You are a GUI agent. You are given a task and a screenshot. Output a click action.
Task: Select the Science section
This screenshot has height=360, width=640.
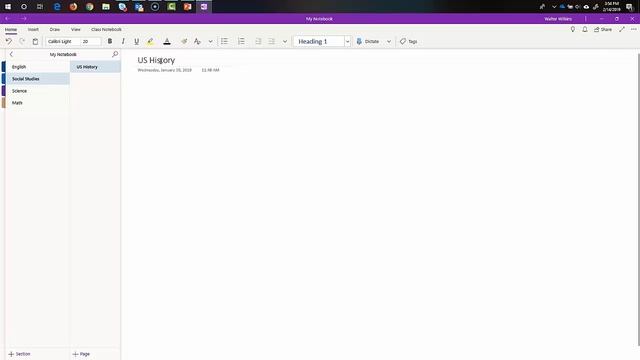tap(38, 91)
